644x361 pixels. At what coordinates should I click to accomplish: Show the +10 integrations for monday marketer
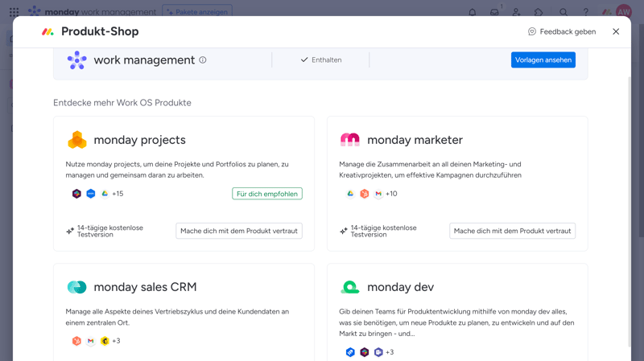391,194
